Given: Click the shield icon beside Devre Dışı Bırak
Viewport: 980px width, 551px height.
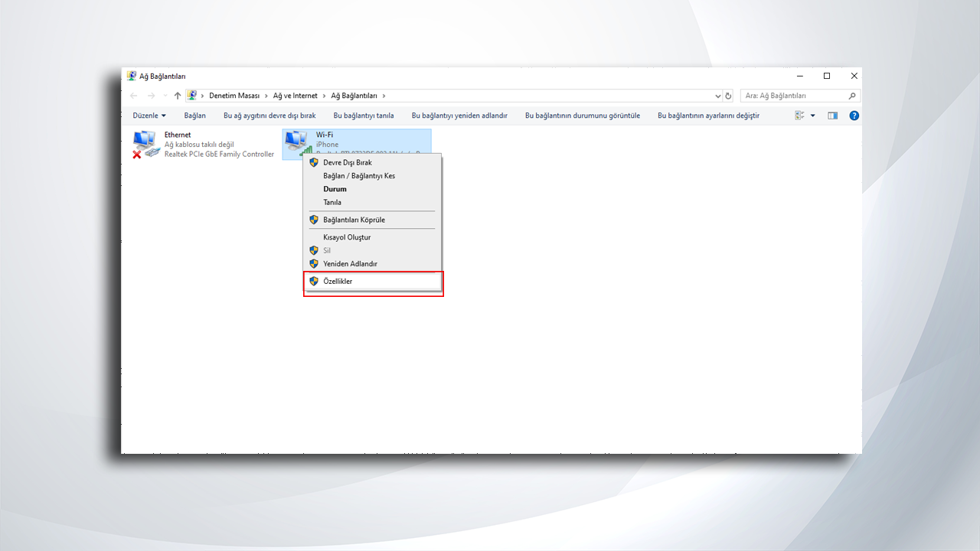Looking at the screenshot, I should [314, 162].
